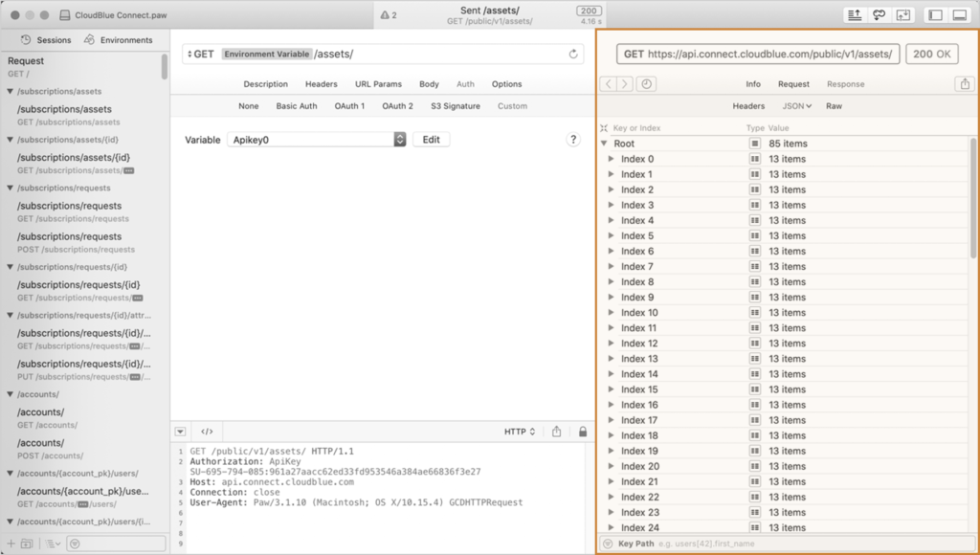Collapse the /accounts/ group
This screenshot has width=980, height=555.
pyautogui.click(x=10, y=394)
